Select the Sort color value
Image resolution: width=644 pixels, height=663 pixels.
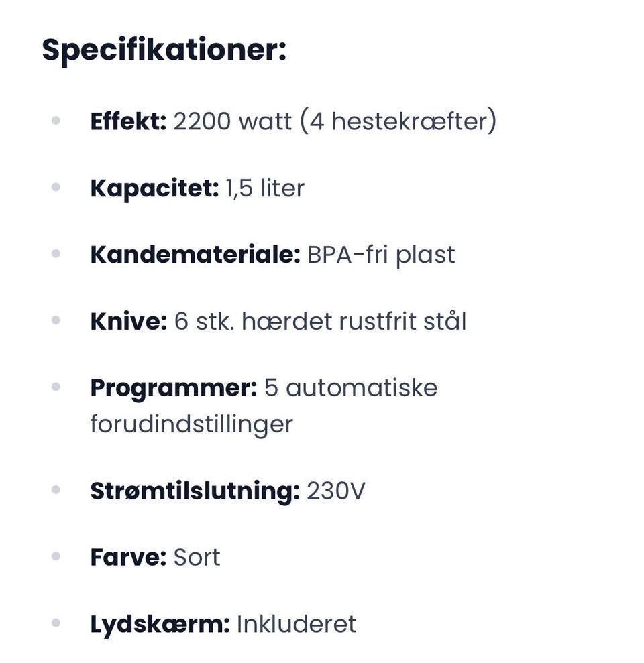pos(197,557)
